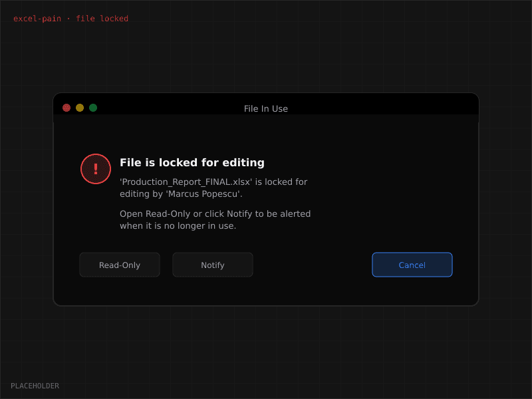Open the file with Read-Only access

coord(120,265)
